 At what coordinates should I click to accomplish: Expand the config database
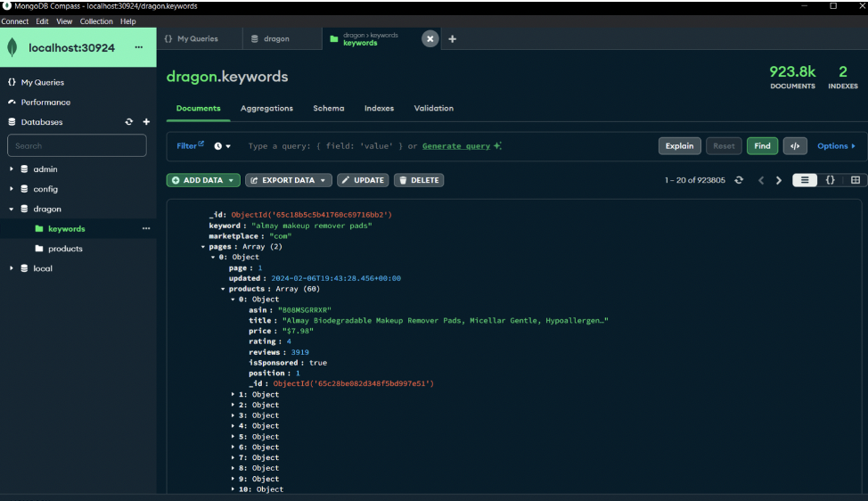[11, 189]
